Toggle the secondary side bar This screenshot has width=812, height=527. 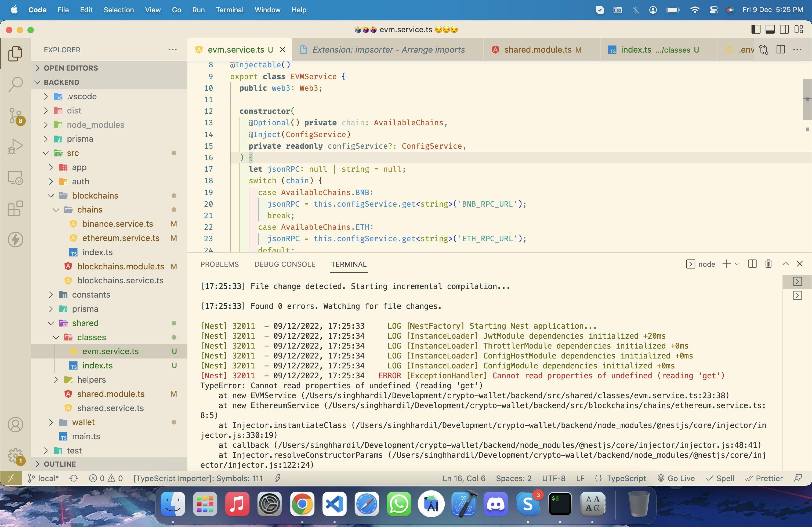[x=784, y=29]
